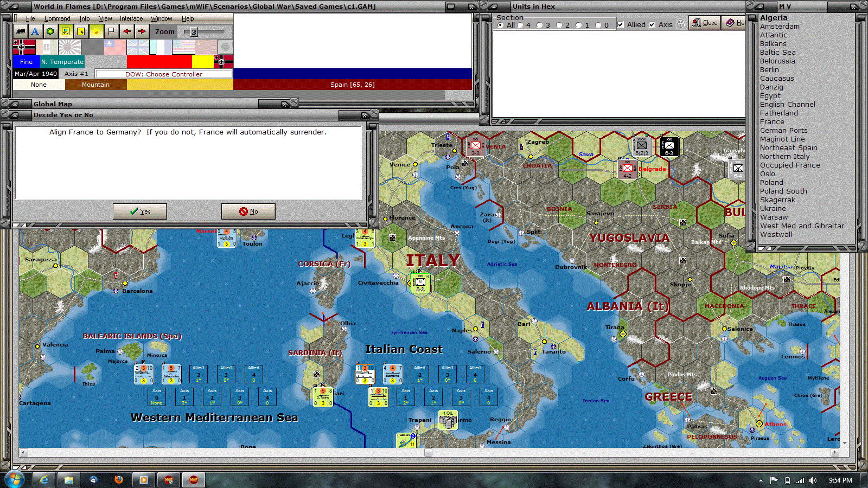The width and height of the screenshot is (868, 488).
Task: Open the Windows Start menu
Action: point(14,479)
